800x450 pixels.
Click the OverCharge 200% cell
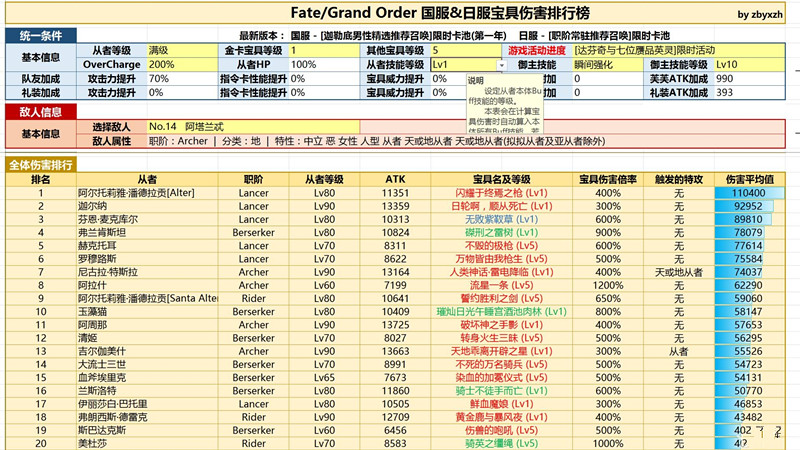pos(183,65)
